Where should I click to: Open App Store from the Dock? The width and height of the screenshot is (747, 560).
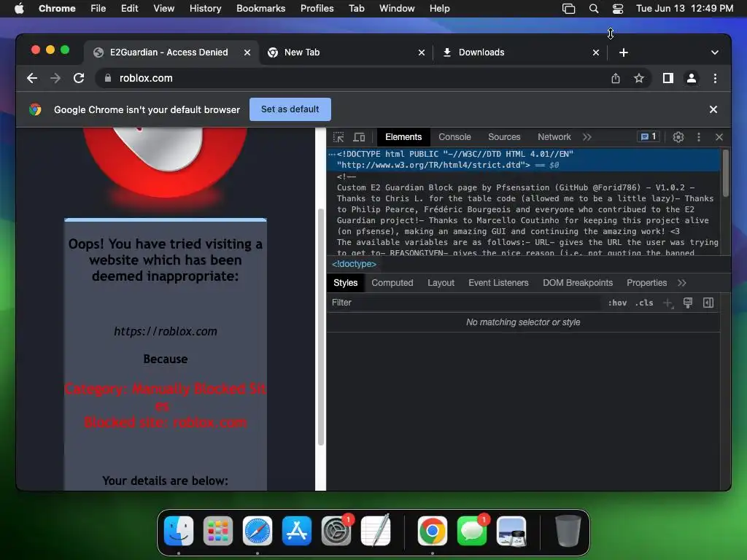click(x=297, y=531)
